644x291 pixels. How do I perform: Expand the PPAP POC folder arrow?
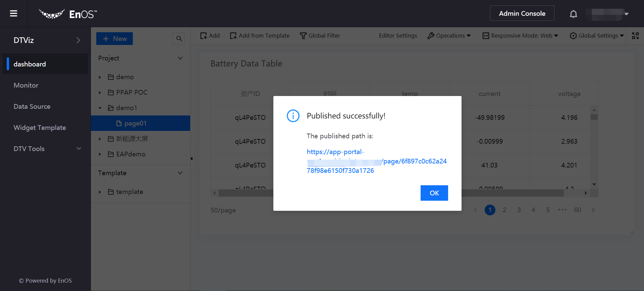[x=100, y=93]
